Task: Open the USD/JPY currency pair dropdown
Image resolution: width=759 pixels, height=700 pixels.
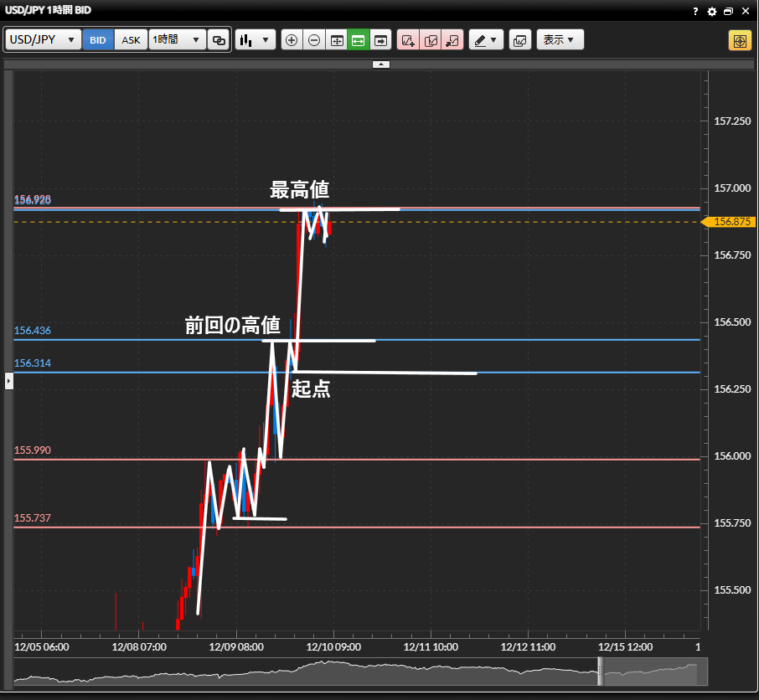Action: click(x=44, y=40)
